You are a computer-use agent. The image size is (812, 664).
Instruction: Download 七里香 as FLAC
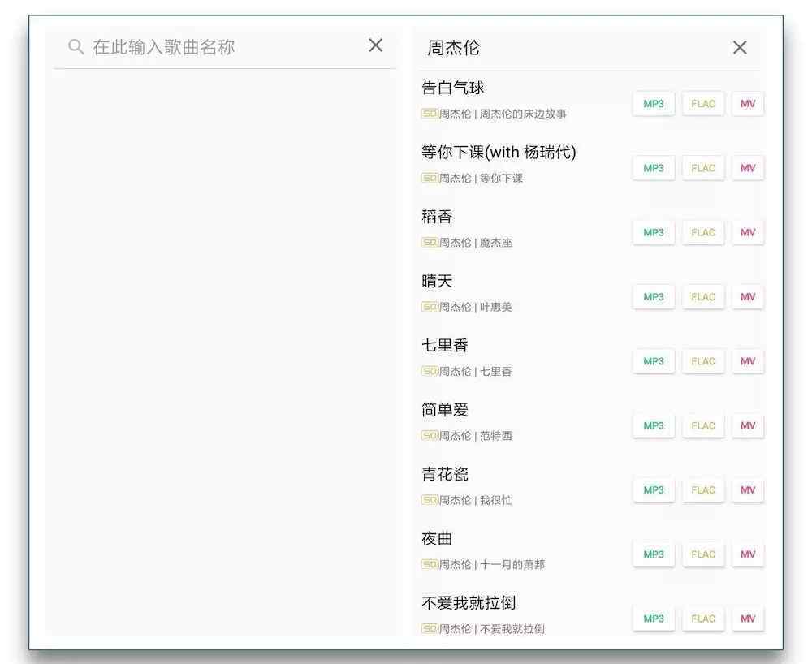[702, 361]
